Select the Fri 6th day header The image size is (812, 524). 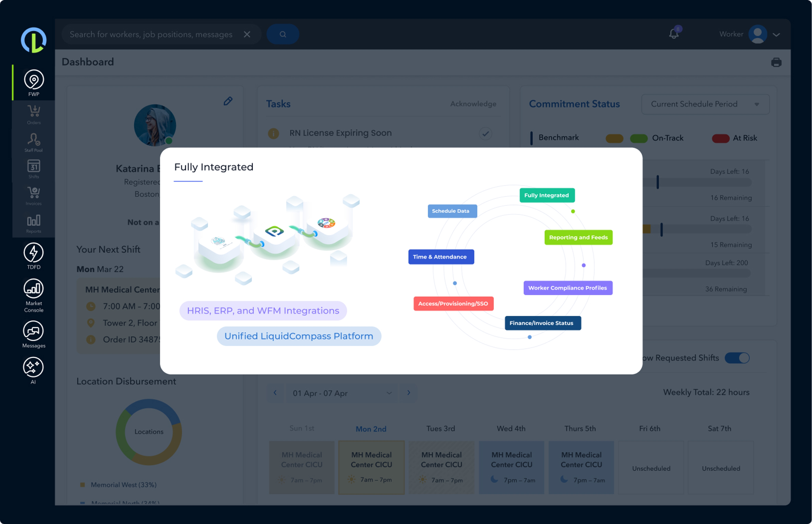pyautogui.click(x=650, y=429)
